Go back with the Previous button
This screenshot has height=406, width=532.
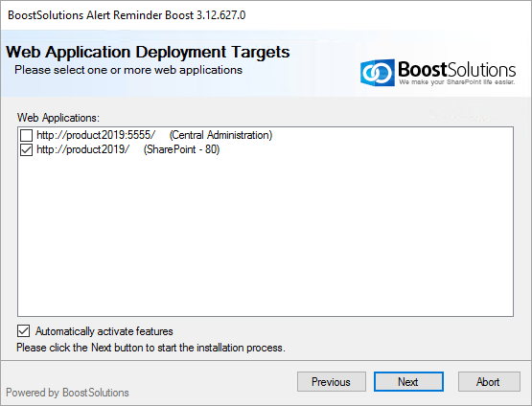(332, 382)
